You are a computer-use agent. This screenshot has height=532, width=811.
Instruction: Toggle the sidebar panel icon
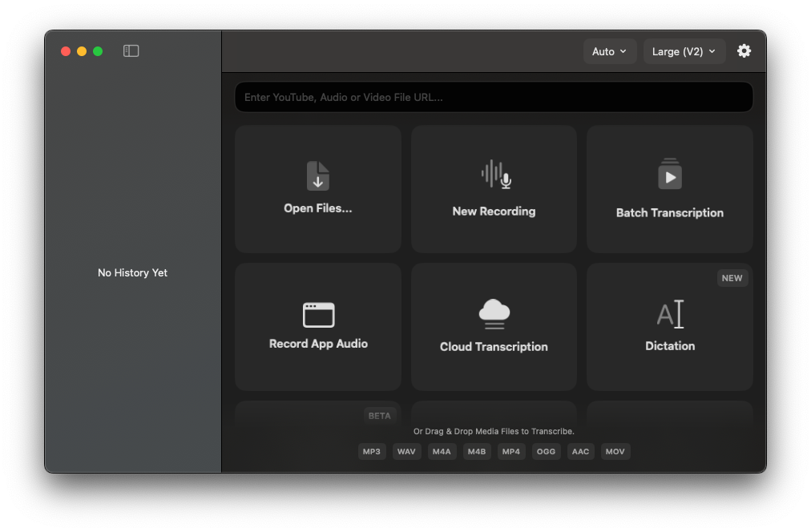[131, 51]
